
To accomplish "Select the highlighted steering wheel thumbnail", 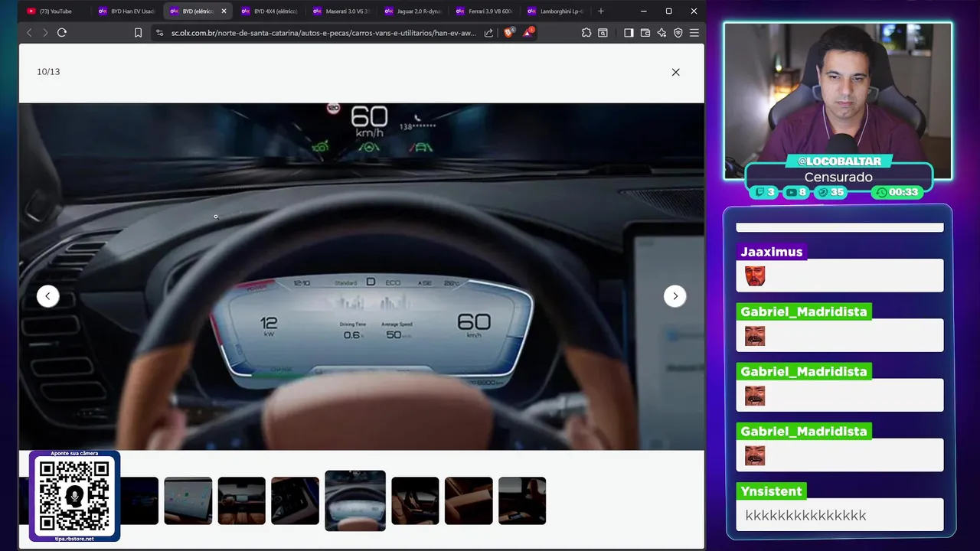I will click(355, 500).
